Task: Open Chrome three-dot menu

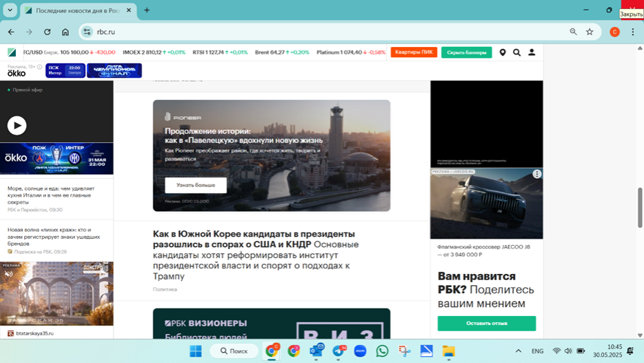Action: click(x=632, y=32)
